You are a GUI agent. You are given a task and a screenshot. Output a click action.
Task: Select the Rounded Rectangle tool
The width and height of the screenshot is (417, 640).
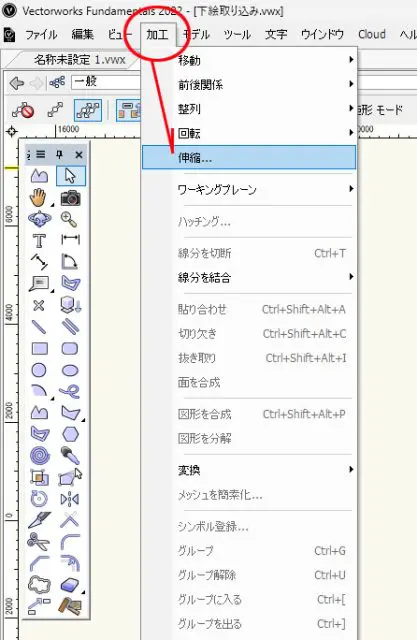pos(70,349)
